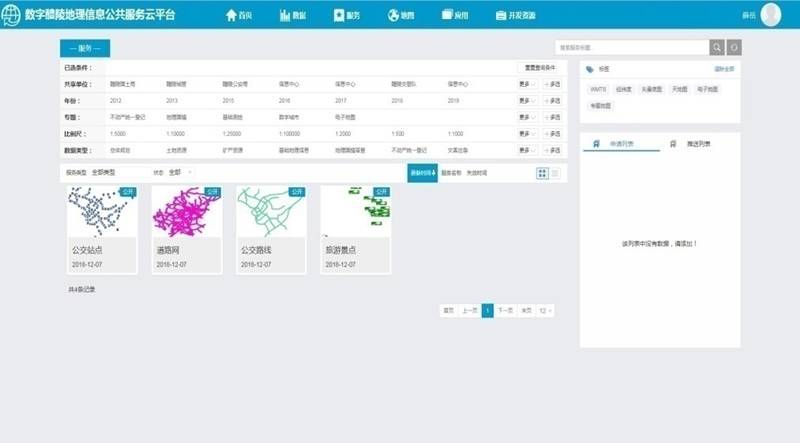The height and width of the screenshot is (443, 800).
Task: Enable 多选 for 年份 row
Action: [553, 101]
